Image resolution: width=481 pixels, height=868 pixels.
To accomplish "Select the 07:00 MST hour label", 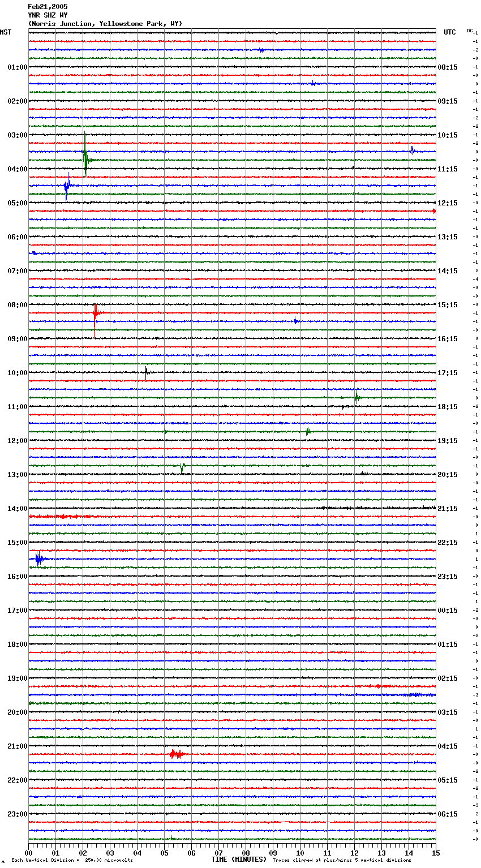I will tap(18, 271).
